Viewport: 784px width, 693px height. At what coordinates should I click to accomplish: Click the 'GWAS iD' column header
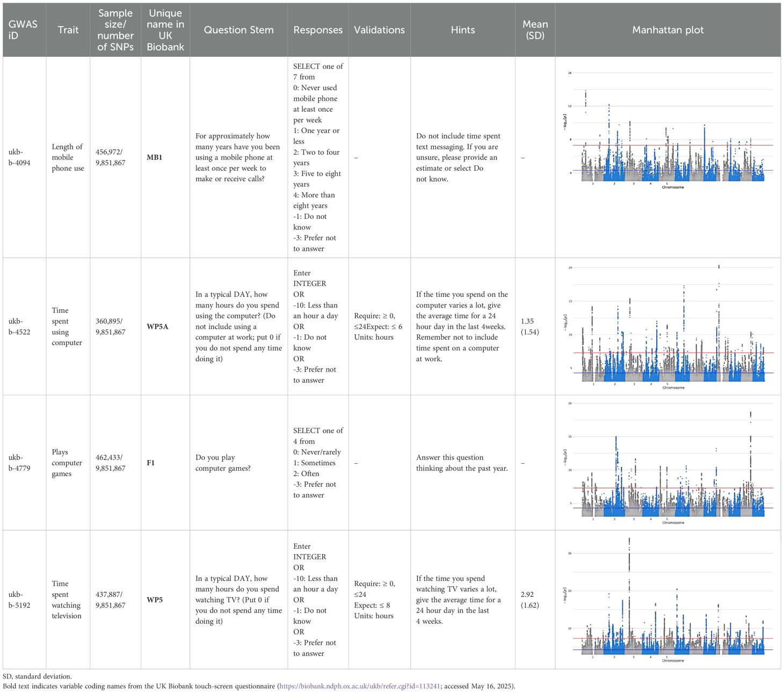click(23, 30)
